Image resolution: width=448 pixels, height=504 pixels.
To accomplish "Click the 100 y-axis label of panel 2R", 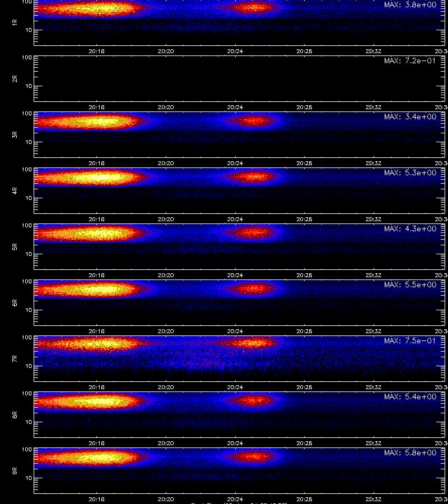I will pyautogui.click(x=27, y=58).
